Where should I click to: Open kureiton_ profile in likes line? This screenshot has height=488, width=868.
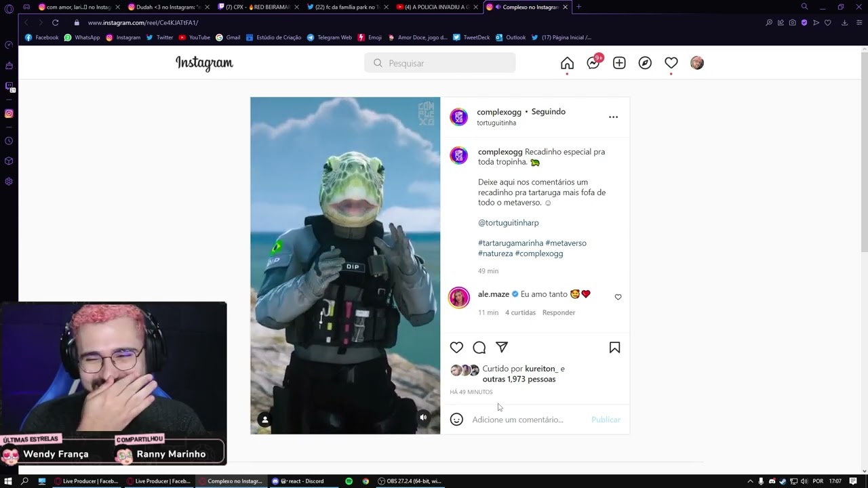coord(541,369)
